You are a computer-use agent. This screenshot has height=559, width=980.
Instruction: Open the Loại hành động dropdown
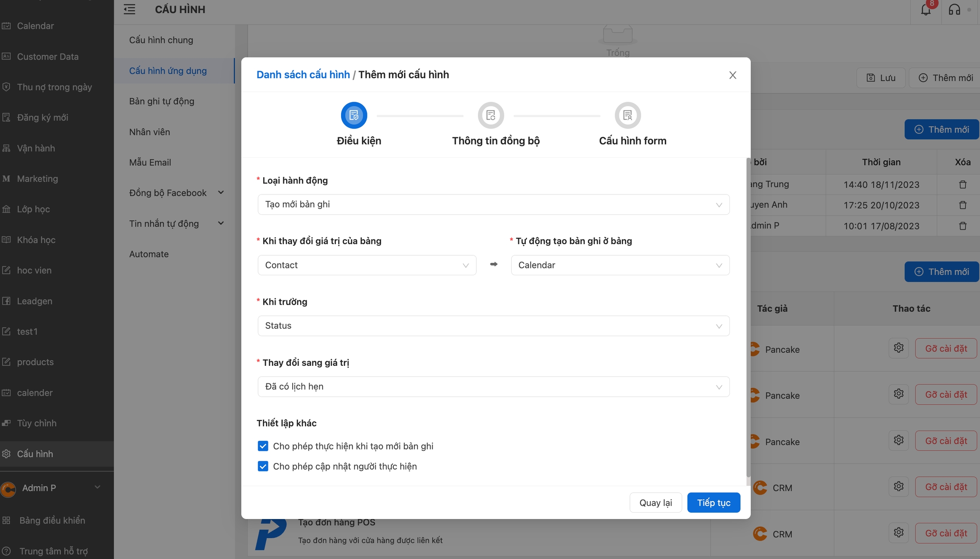pos(493,205)
